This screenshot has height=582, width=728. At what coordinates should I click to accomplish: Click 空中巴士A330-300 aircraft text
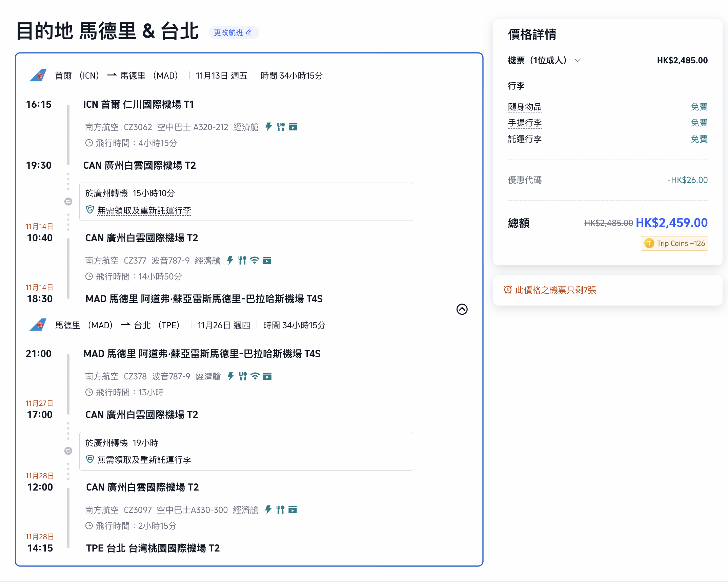(x=192, y=510)
